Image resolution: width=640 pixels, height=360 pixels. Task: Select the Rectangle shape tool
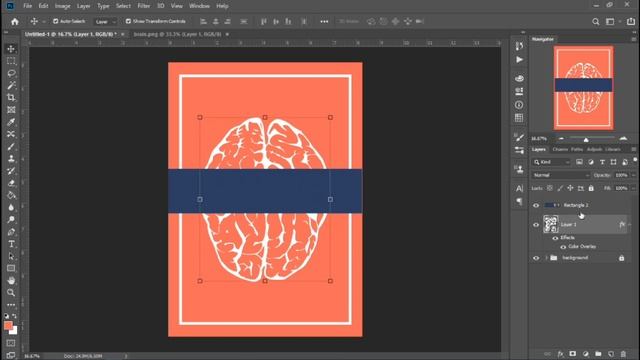11,268
